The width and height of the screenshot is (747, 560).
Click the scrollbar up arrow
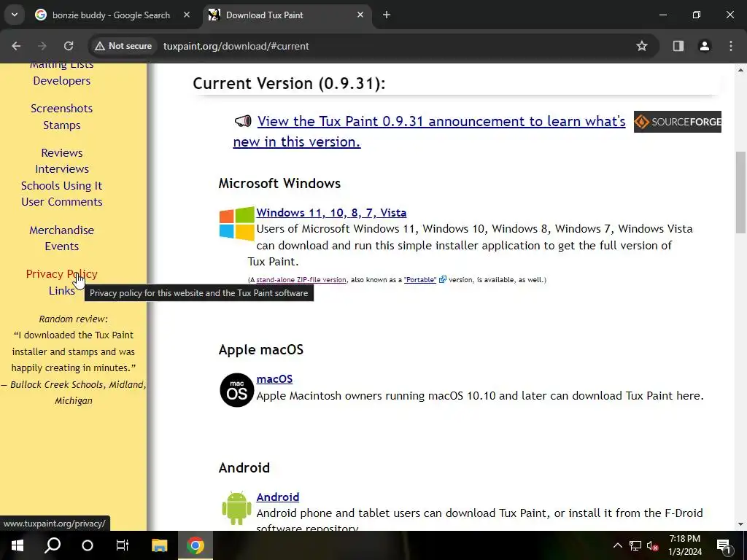pos(740,70)
